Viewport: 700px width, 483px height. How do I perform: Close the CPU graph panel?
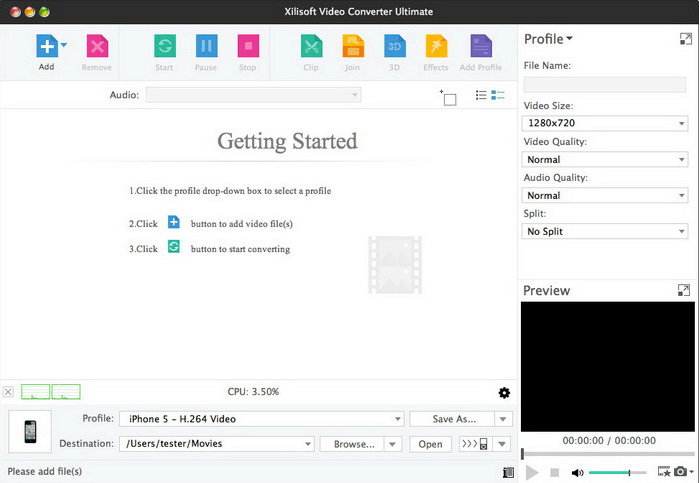pyautogui.click(x=8, y=392)
